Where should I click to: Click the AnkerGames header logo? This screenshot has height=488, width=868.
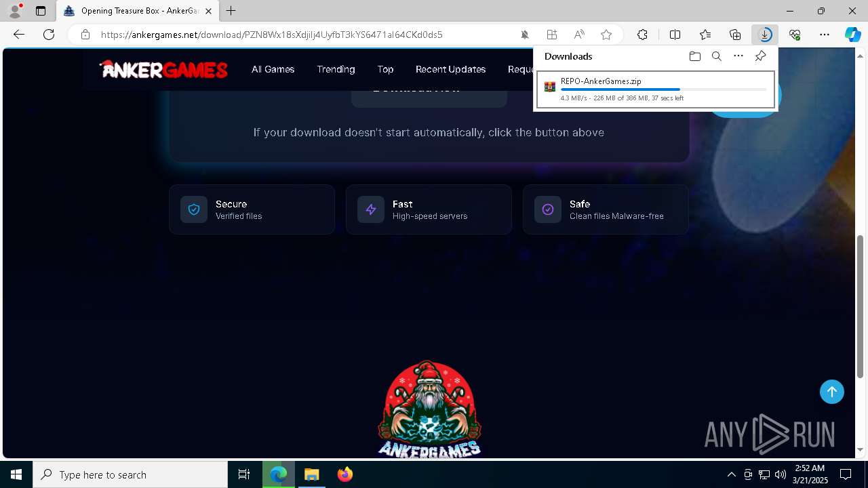163,69
